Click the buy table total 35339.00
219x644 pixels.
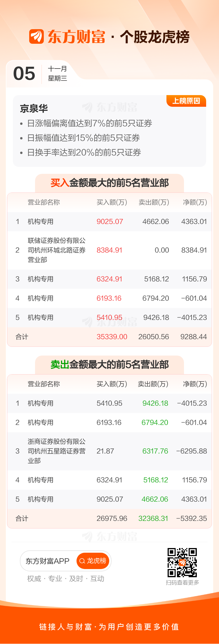coord(112,337)
